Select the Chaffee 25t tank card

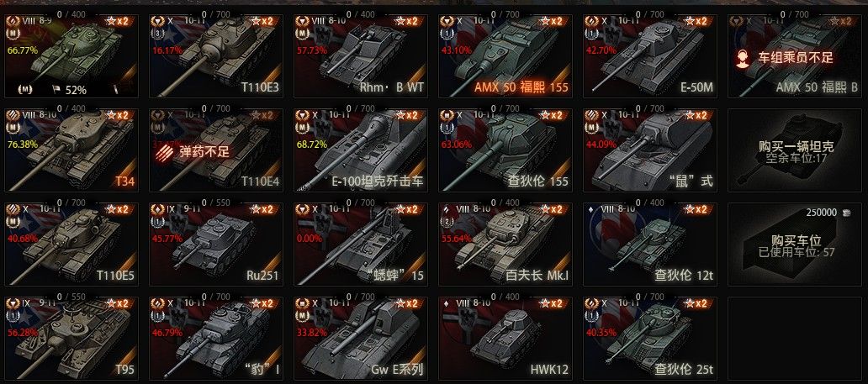point(649,339)
